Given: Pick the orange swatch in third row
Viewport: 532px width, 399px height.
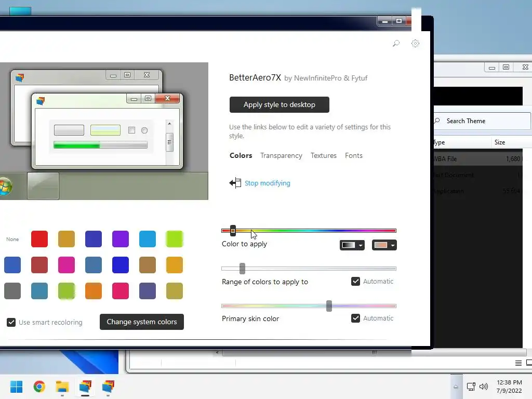Looking at the screenshot, I should [x=94, y=291].
